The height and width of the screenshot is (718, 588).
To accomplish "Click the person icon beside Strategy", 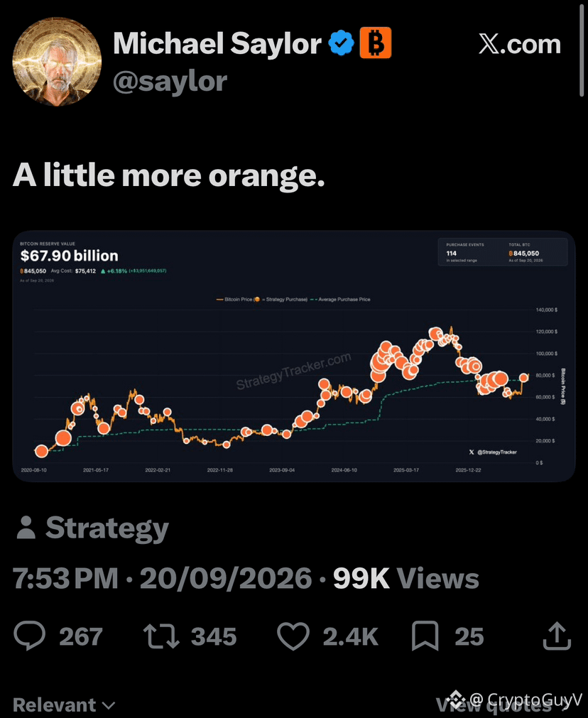I will (26, 528).
